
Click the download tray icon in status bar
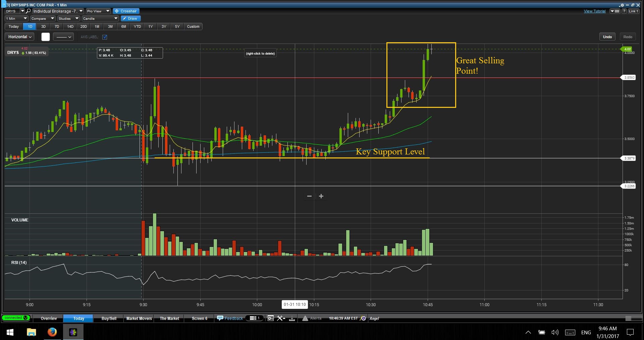pos(292,318)
